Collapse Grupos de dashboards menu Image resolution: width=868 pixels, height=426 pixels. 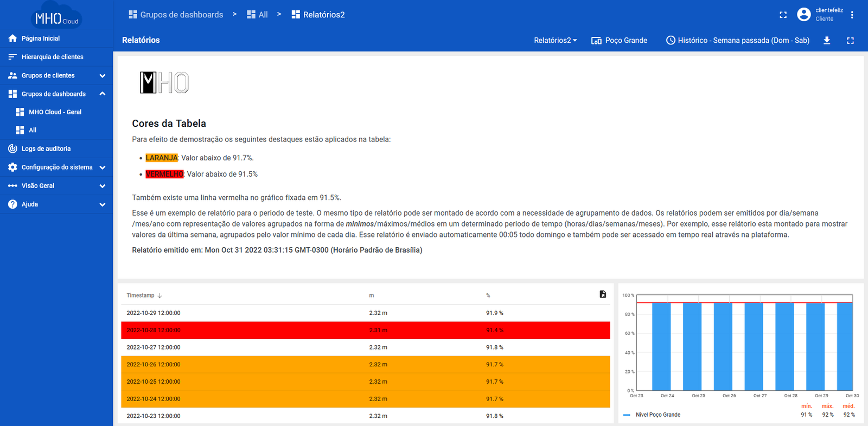(102, 94)
